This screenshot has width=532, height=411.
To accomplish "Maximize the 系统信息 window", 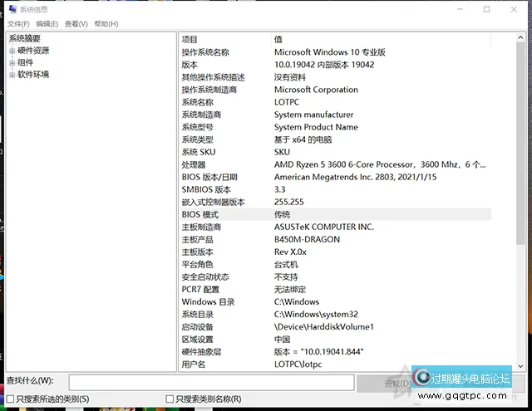I will (486, 9).
